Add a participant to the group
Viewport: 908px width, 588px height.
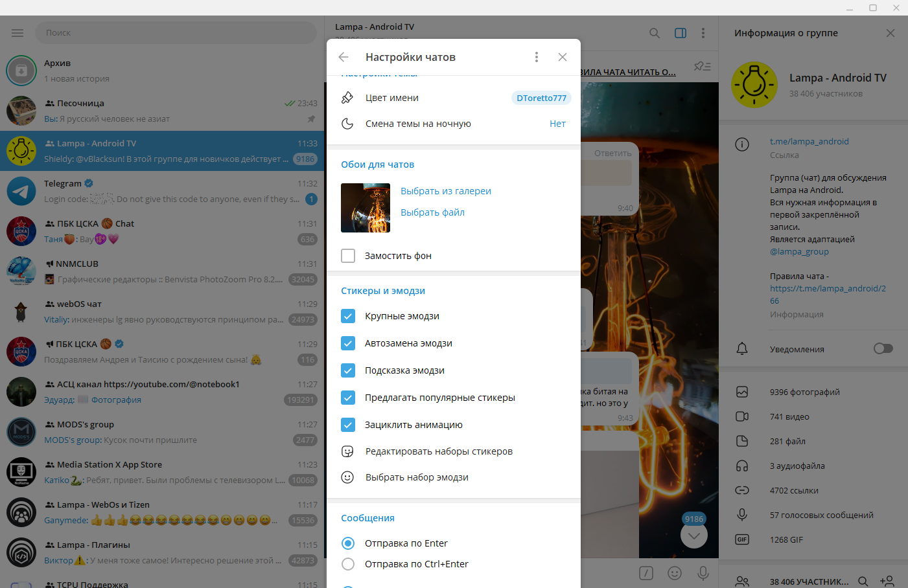[x=887, y=582]
